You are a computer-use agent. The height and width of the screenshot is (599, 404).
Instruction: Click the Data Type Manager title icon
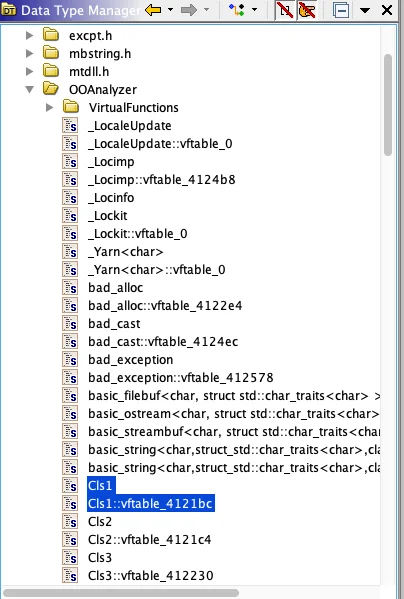[x=8, y=10]
